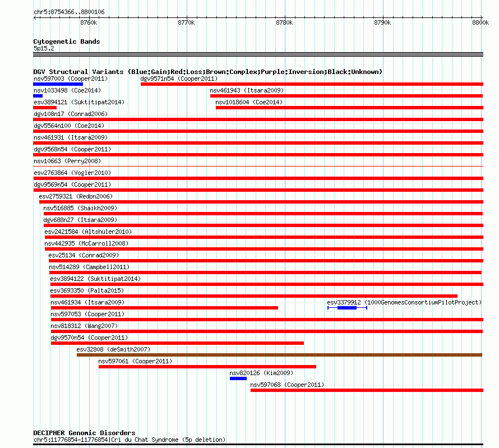Select nsv442935 (McCarroll2008) label

86,243
